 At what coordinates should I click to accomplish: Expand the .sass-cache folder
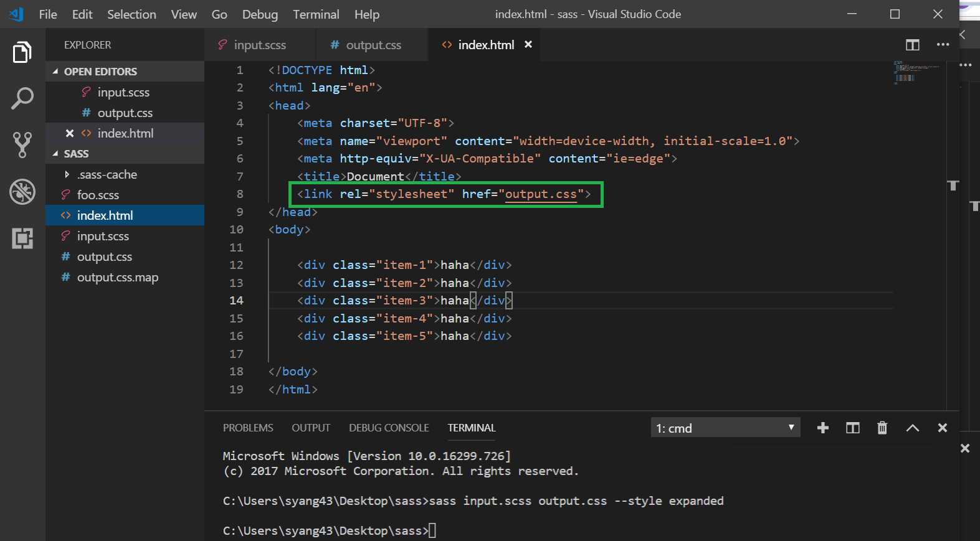click(125, 174)
